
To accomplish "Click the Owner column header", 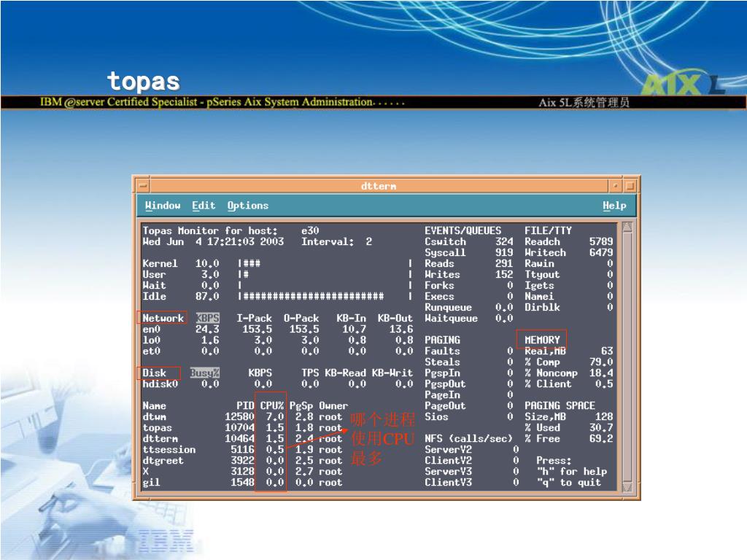I will pos(333,405).
